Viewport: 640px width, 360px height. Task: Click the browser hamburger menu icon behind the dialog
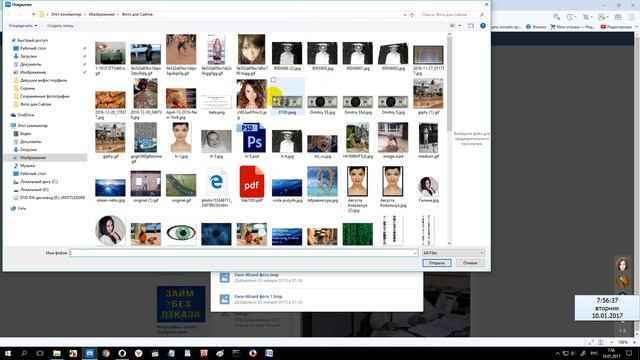tap(632, 17)
